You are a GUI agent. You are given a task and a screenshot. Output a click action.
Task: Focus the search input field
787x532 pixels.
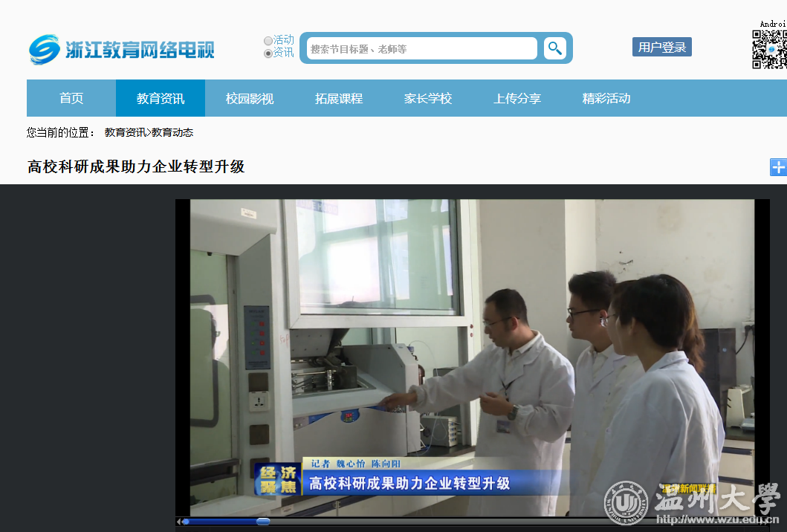tap(421, 49)
